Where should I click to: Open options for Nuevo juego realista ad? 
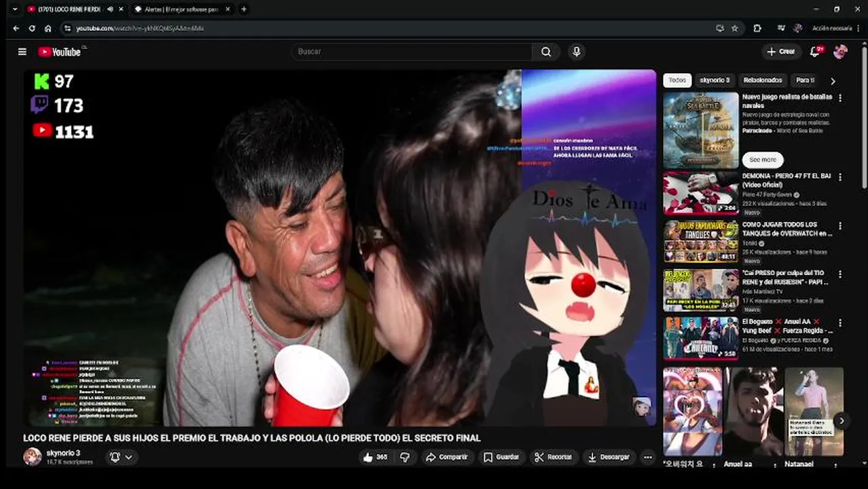point(840,98)
